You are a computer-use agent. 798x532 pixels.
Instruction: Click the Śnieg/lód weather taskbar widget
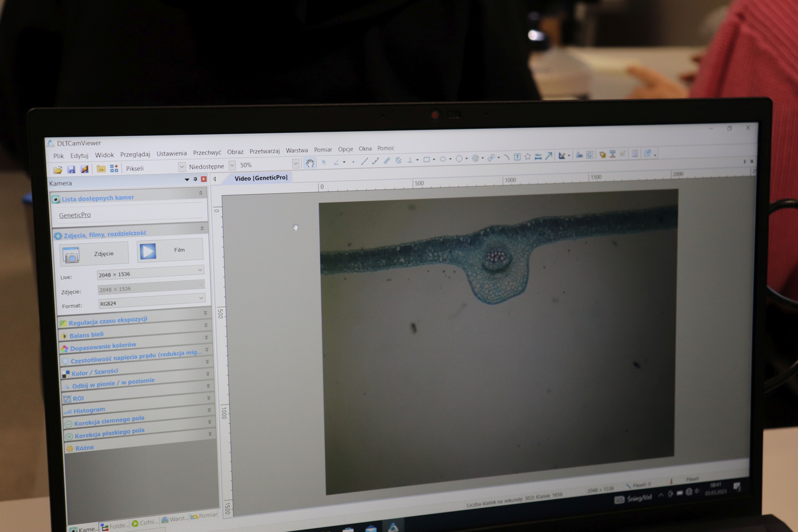point(633,498)
